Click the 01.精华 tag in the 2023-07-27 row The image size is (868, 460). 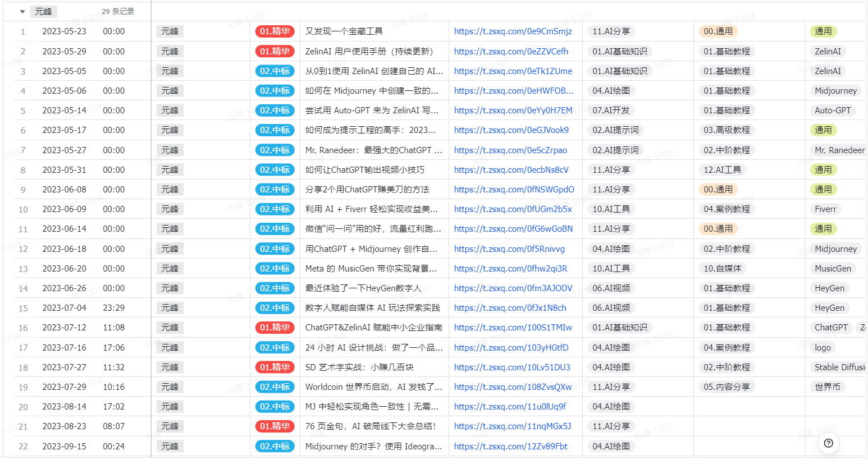click(x=275, y=367)
